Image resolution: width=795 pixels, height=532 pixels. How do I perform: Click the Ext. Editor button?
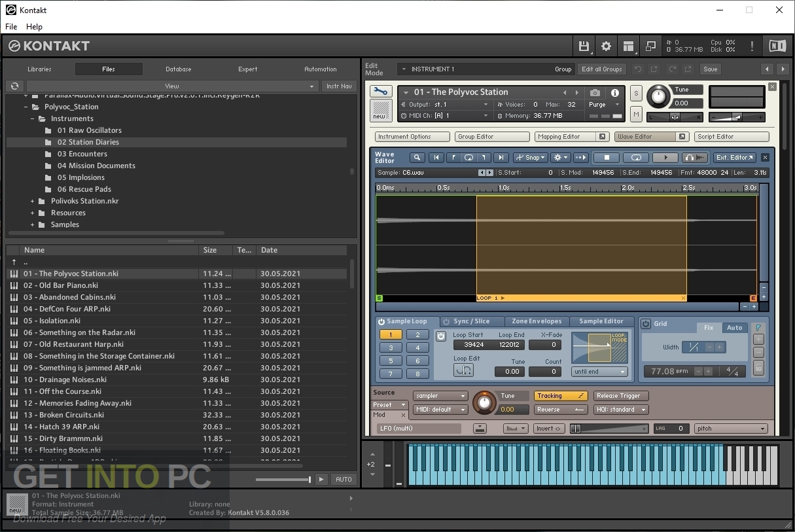(735, 158)
